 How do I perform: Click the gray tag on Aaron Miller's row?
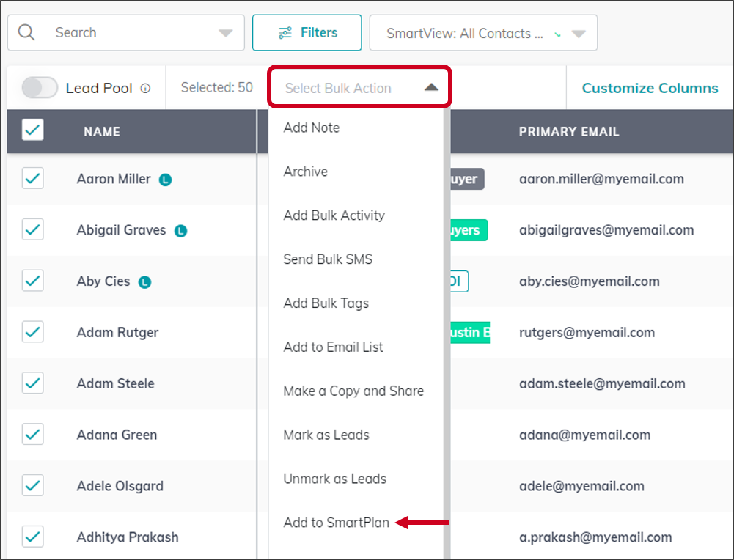pyautogui.click(x=467, y=179)
